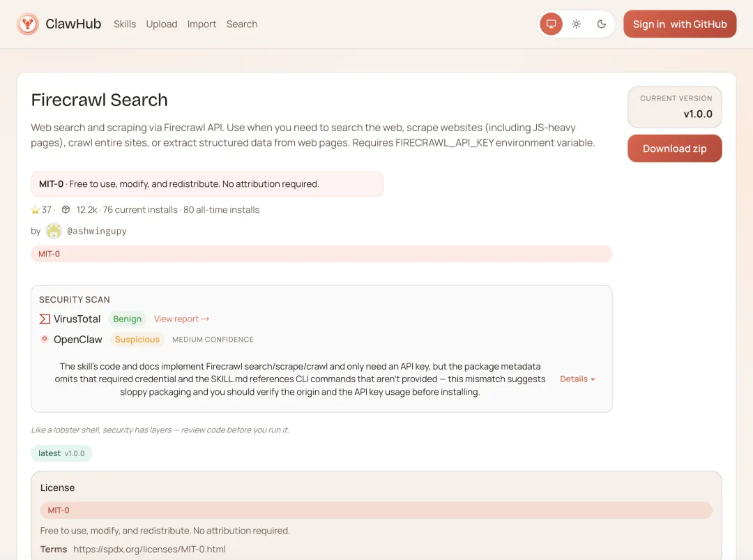The height and width of the screenshot is (560, 753).
Task: Sign in with GitHub
Action: (680, 24)
